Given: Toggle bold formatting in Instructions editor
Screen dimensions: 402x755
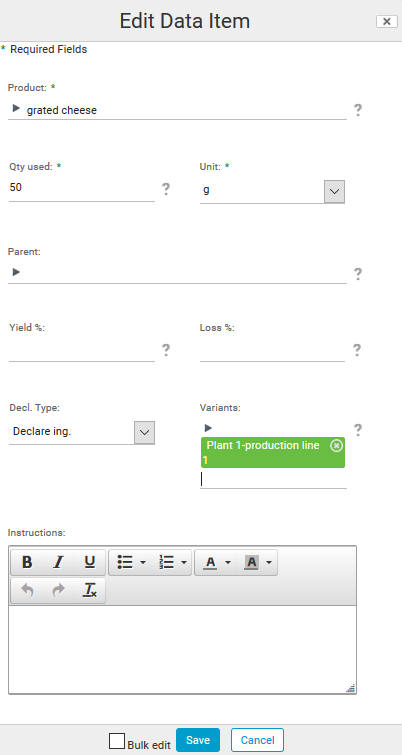Looking at the screenshot, I should [x=27, y=562].
